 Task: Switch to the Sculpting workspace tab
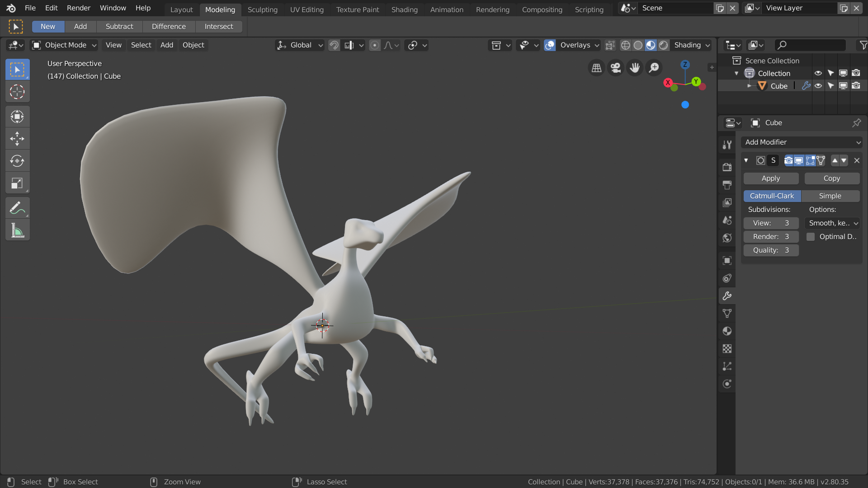coord(263,9)
